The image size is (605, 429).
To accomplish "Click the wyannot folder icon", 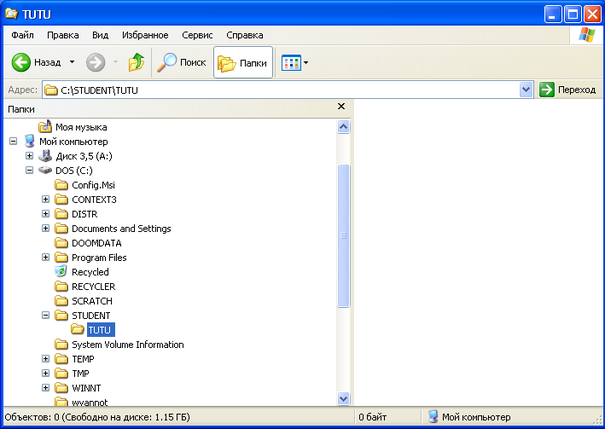I will click(x=61, y=402).
